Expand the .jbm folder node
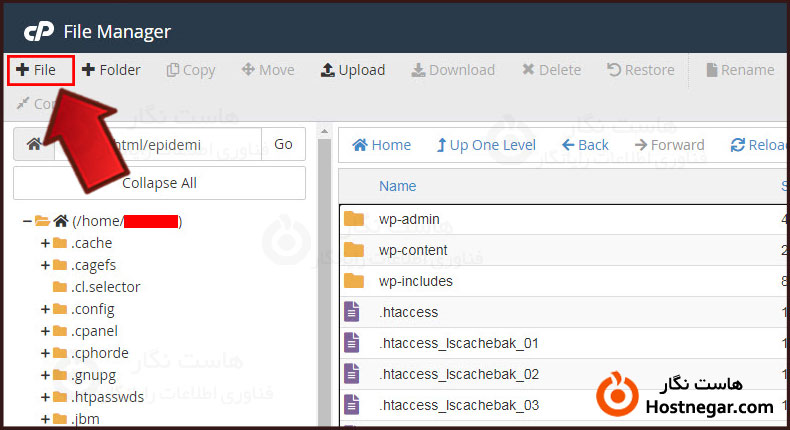Viewport: 790px width, 430px height. (x=45, y=419)
